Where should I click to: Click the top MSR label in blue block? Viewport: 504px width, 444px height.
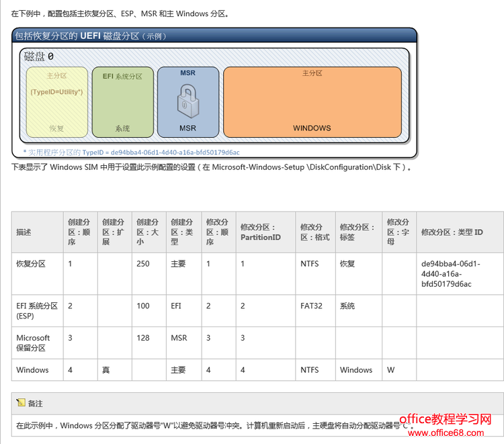187,73
